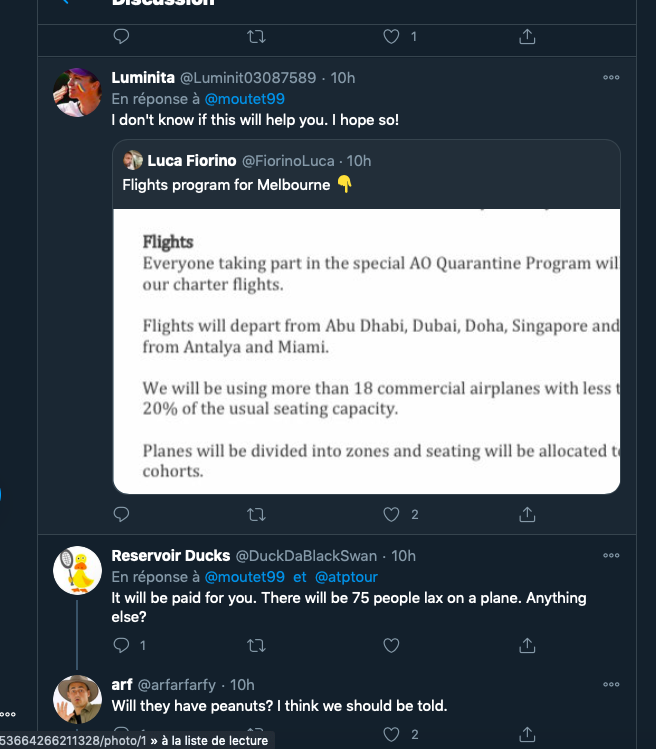Open Reservoir Ducks' profile avatar
This screenshot has width=656, height=749.
pyautogui.click(x=77, y=571)
